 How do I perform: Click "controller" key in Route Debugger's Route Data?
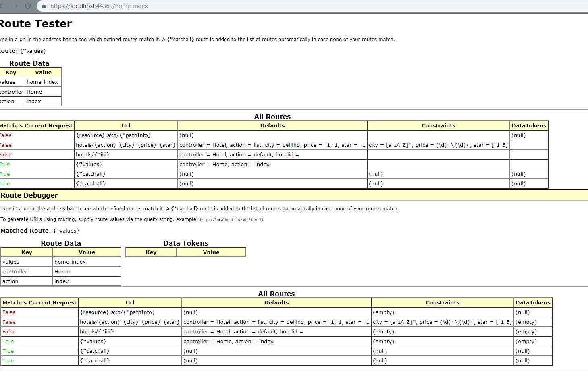(x=15, y=271)
